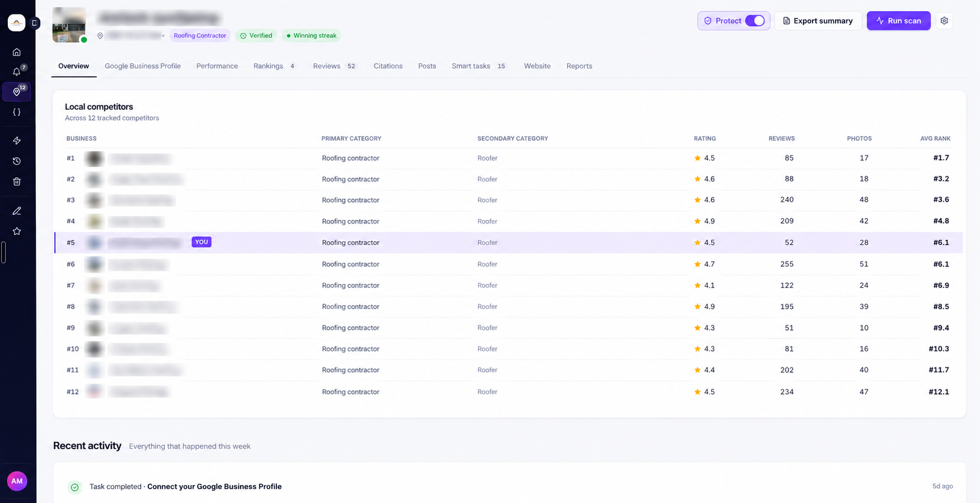Open the Posts tab
Viewport: 980px width, 503px height.
point(427,66)
